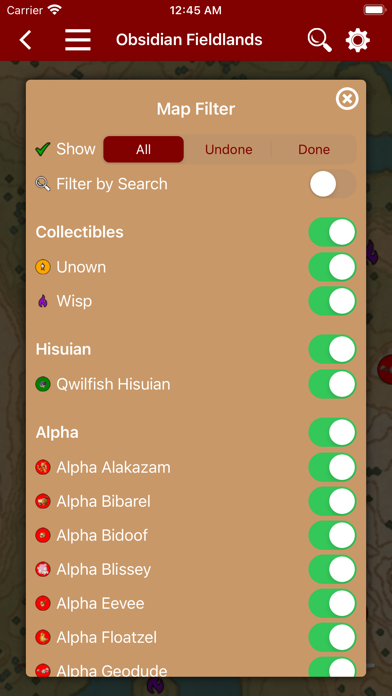The width and height of the screenshot is (392, 696).
Task: Enable the Filter by Search switch
Action: click(x=333, y=184)
